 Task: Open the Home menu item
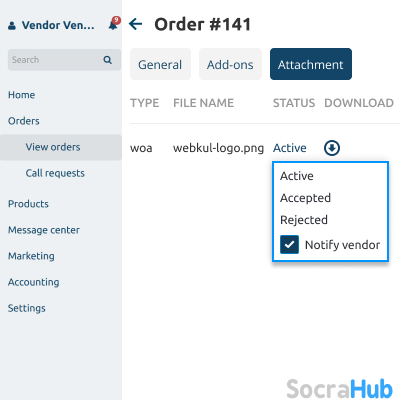[x=21, y=95]
